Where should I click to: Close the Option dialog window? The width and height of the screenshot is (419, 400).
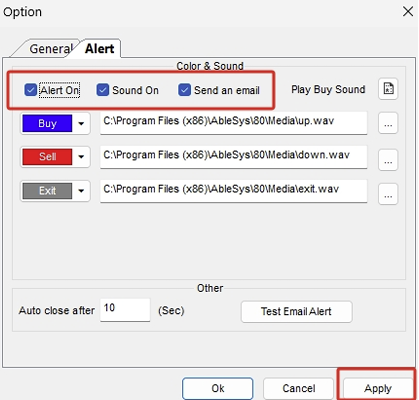click(x=408, y=12)
